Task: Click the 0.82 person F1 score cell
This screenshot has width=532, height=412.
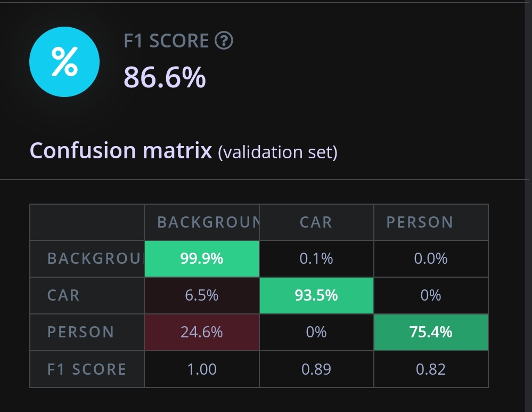Action: point(431,369)
